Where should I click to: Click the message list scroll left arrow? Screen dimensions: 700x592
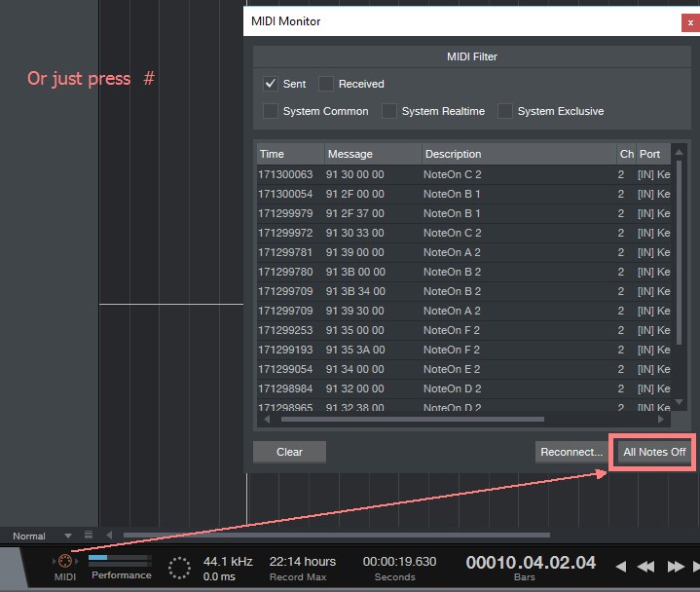click(x=267, y=420)
